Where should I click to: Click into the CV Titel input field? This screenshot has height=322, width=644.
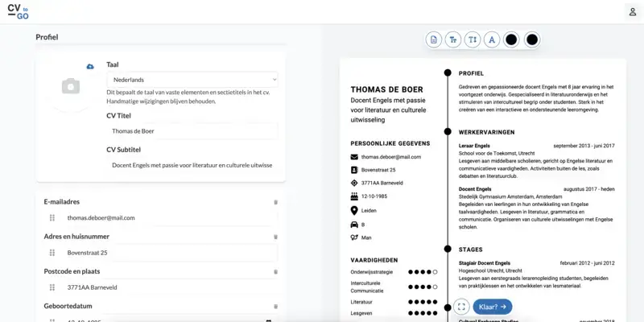(192, 130)
